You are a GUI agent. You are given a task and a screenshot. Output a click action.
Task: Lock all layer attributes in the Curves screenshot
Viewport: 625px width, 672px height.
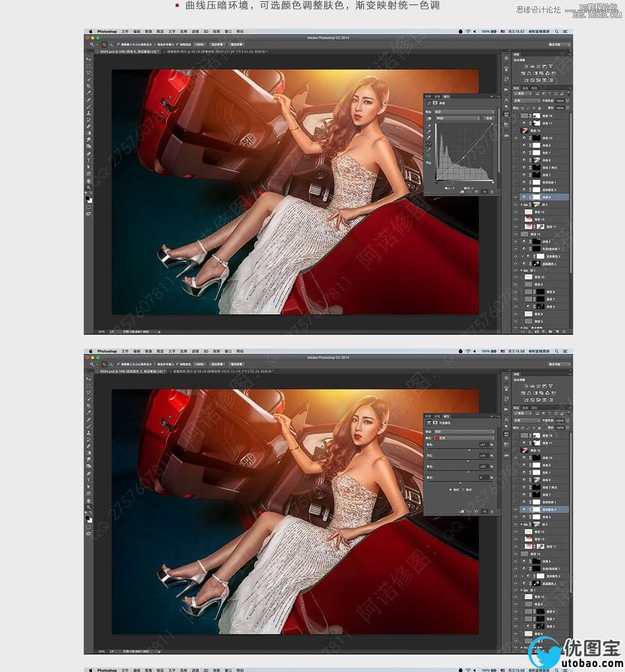tap(539, 109)
